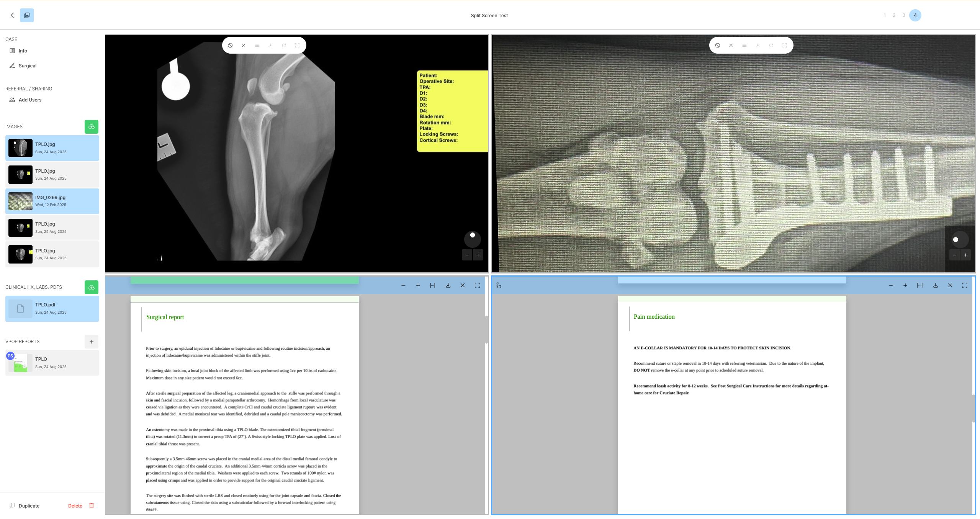This screenshot has height=519, width=980.
Task: Download the implant photo from viewer toolbar
Action: coord(757,45)
